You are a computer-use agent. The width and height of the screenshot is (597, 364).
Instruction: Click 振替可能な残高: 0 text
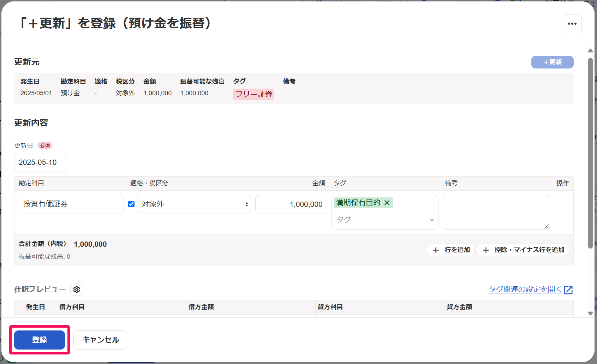tap(44, 257)
